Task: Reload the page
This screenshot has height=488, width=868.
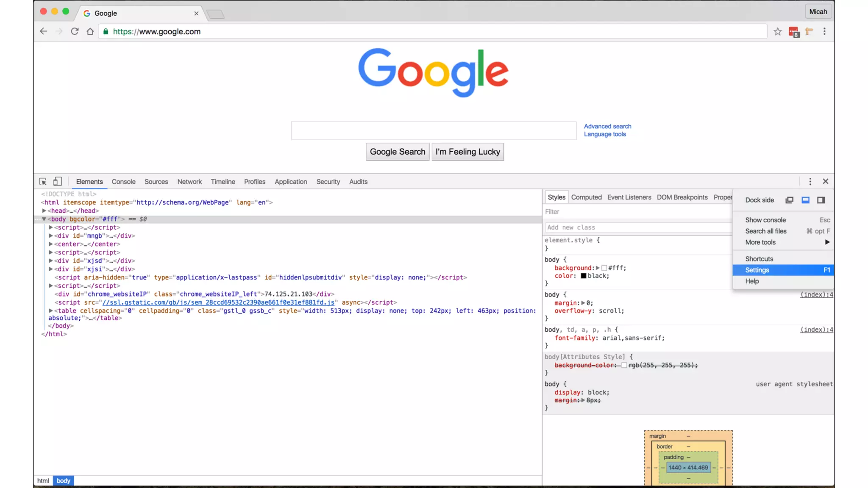Action: click(x=75, y=31)
